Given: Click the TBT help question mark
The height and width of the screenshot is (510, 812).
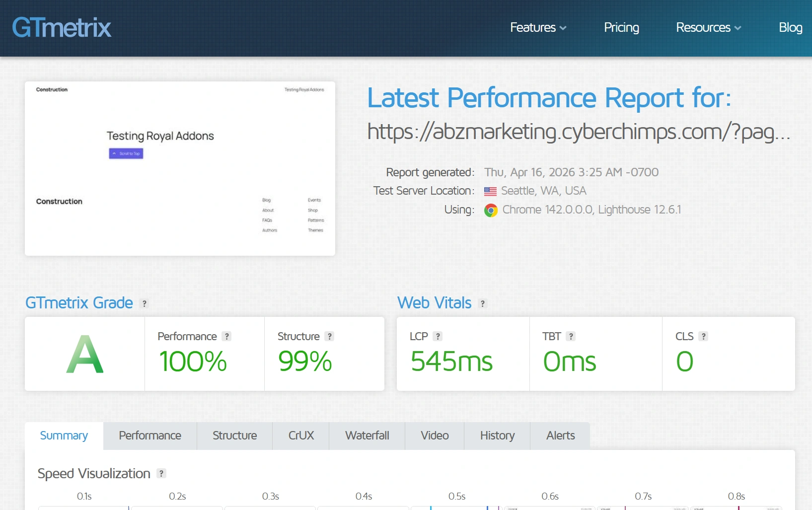Looking at the screenshot, I should [x=571, y=336].
